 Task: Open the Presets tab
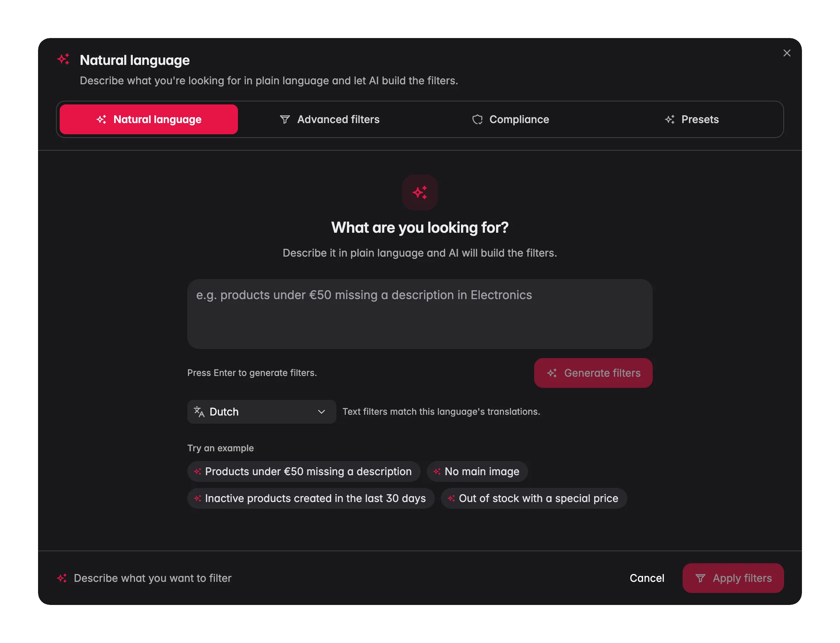click(x=691, y=119)
